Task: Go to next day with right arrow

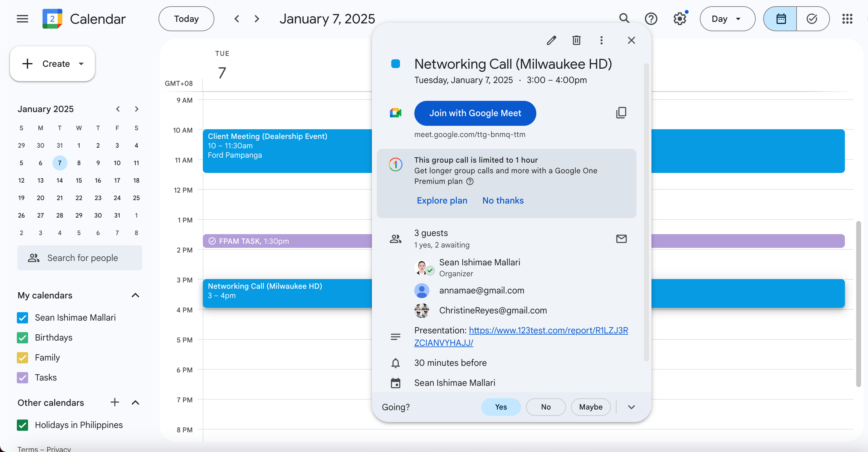Action: click(x=257, y=18)
